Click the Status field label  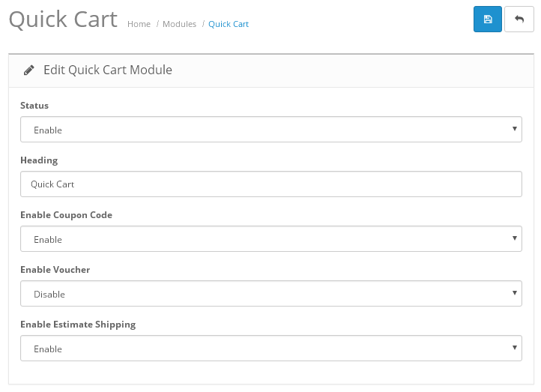coord(34,105)
